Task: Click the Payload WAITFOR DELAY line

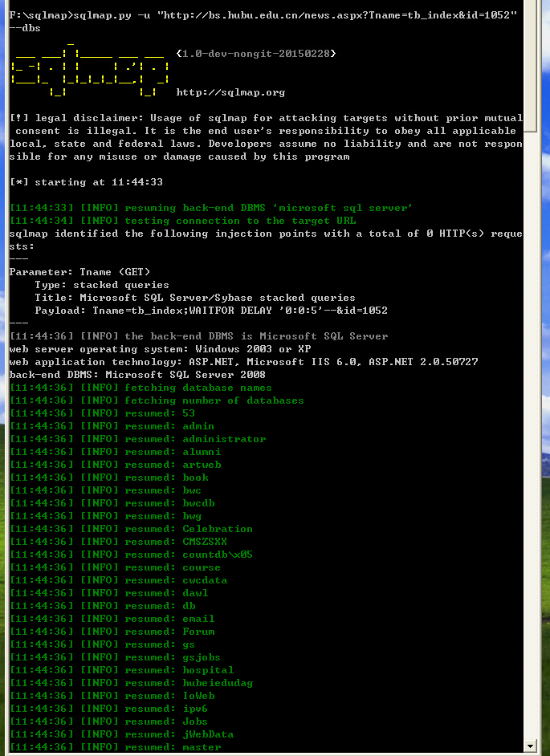Action: [211, 311]
